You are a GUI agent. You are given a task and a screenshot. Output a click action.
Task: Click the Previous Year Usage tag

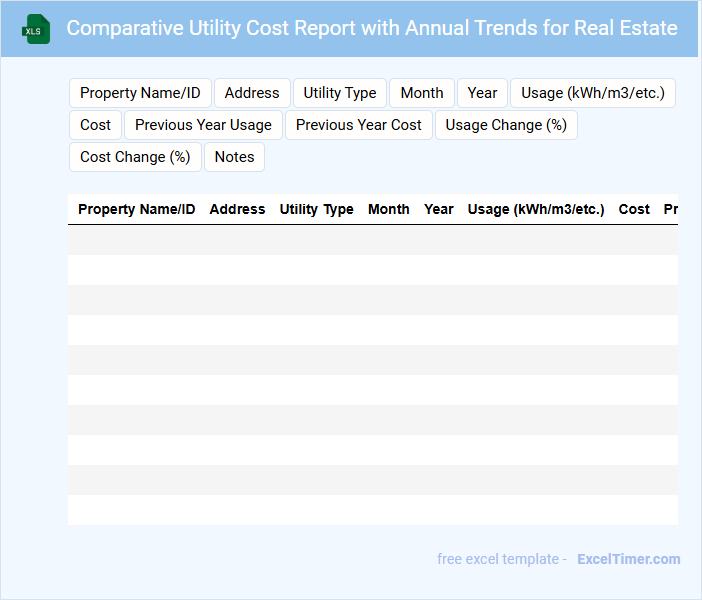click(x=203, y=125)
